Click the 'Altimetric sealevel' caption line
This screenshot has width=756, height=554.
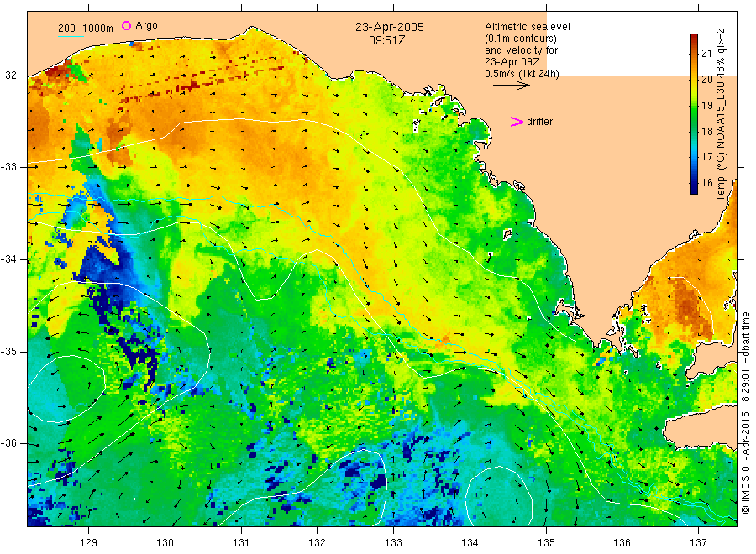coord(527,27)
